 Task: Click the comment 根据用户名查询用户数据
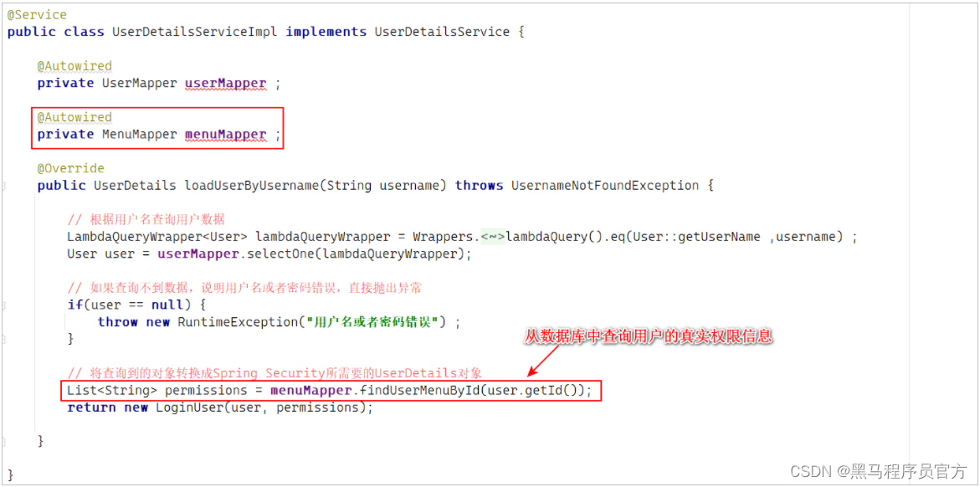[x=146, y=219]
